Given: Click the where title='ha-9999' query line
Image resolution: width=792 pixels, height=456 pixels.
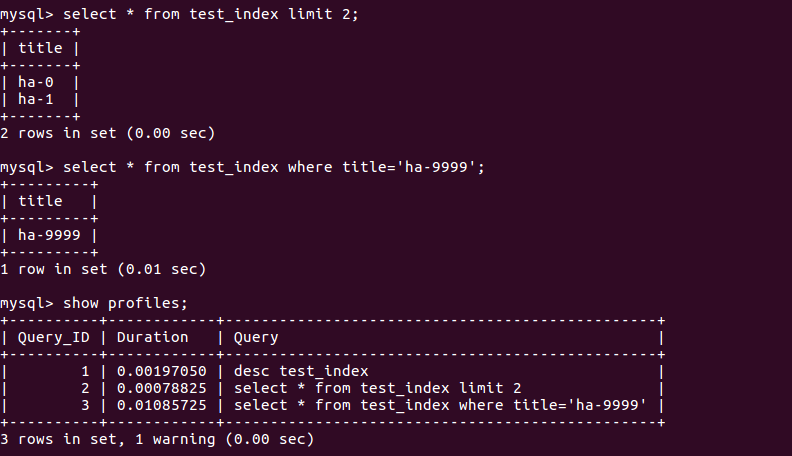Looking at the screenshot, I should point(274,167).
